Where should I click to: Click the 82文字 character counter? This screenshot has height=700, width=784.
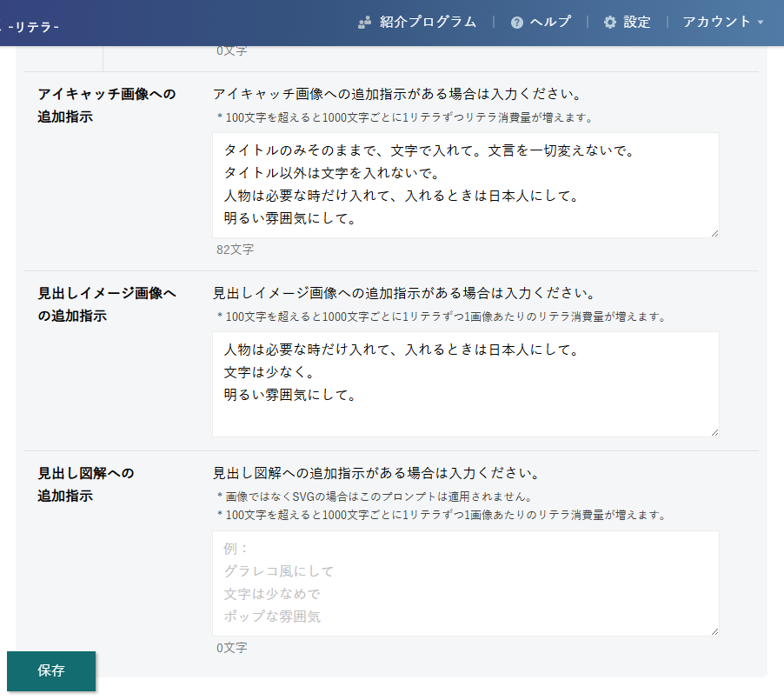click(235, 250)
